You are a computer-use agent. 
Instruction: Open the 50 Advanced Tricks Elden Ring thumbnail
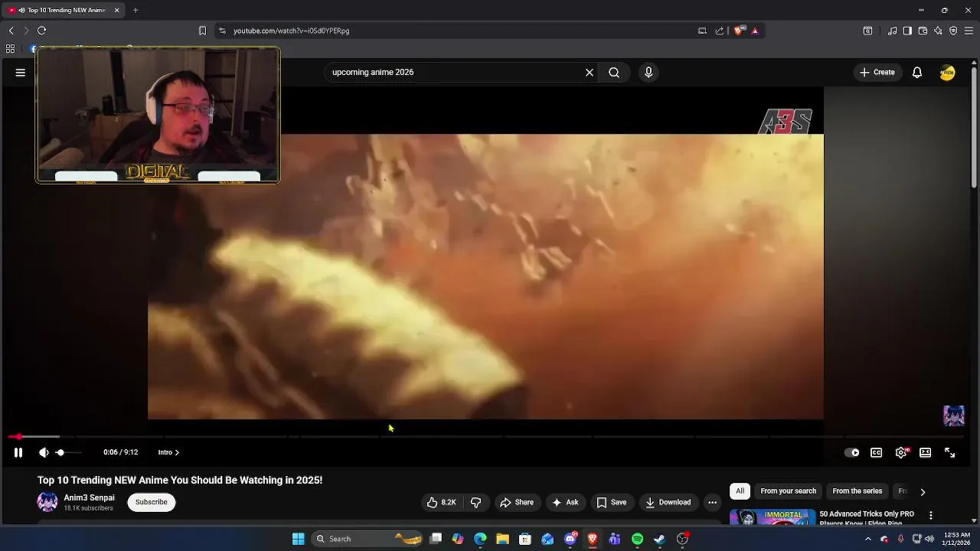coord(773,517)
